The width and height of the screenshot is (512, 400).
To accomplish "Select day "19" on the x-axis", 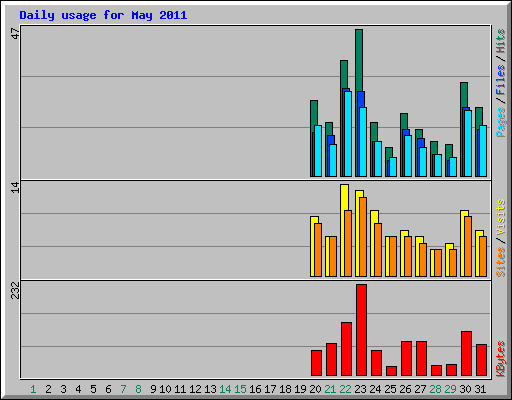I will (x=300, y=389).
